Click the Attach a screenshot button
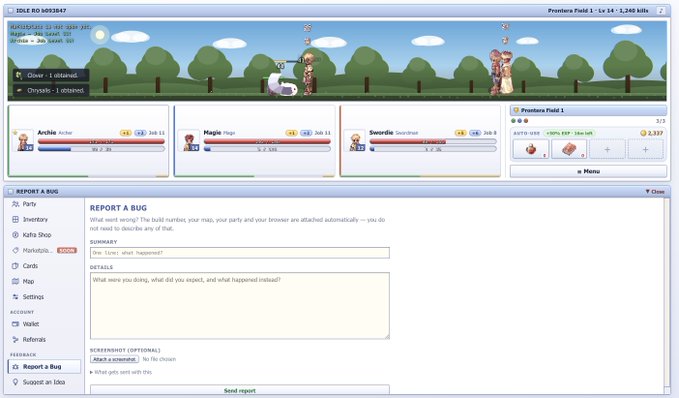Image resolution: width=679 pixels, height=398 pixels. pos(114,359)
